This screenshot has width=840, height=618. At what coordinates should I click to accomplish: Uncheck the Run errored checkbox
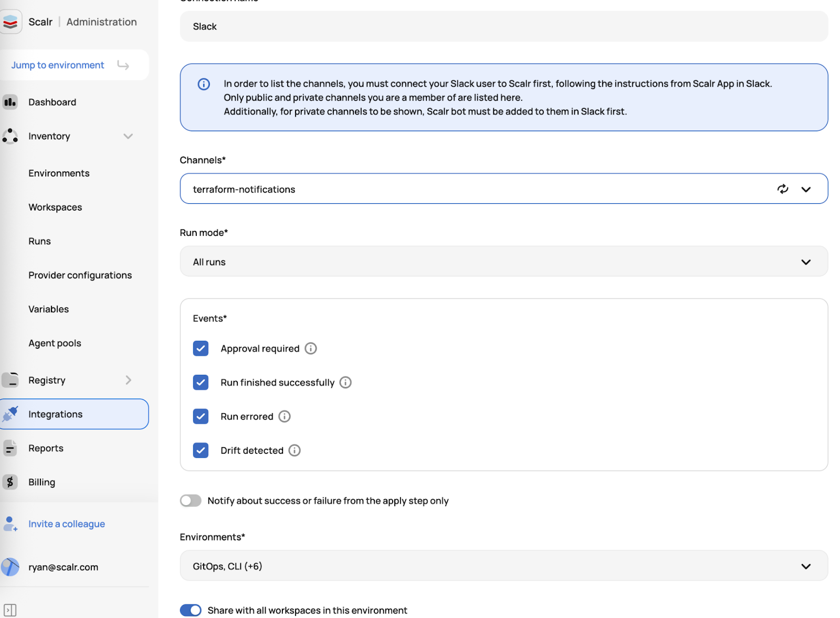[201, 416]
